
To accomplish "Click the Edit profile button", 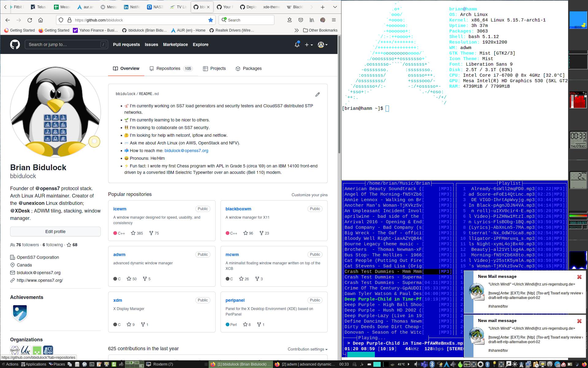I will [55, 232].
